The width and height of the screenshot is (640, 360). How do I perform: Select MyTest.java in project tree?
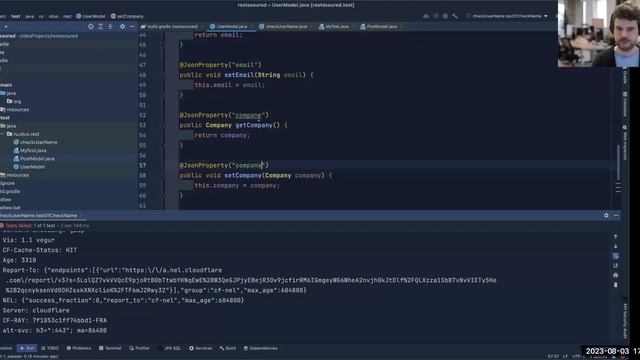pyautogui.click(x=30, y=150)
